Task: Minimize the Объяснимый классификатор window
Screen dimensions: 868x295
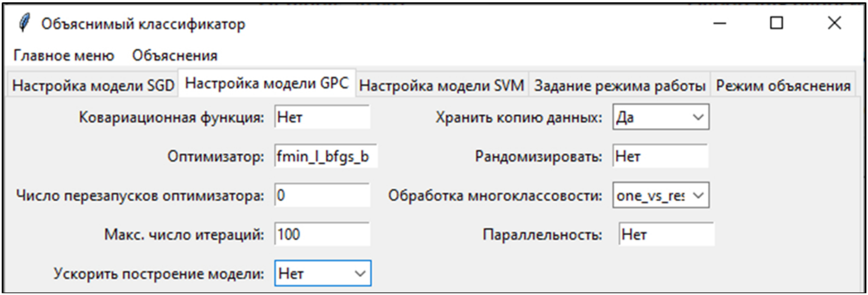Action: pos(719,23)
